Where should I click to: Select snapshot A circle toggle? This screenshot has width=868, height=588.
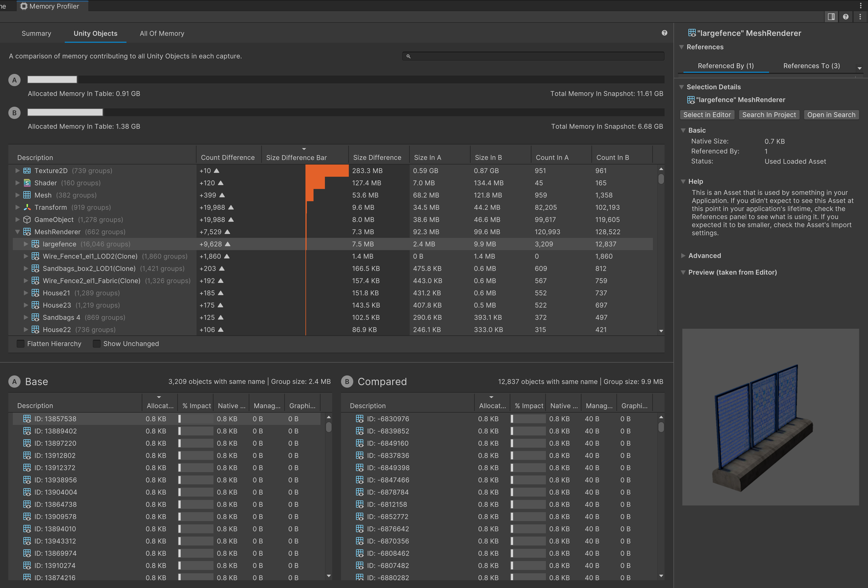pos(14,80)
